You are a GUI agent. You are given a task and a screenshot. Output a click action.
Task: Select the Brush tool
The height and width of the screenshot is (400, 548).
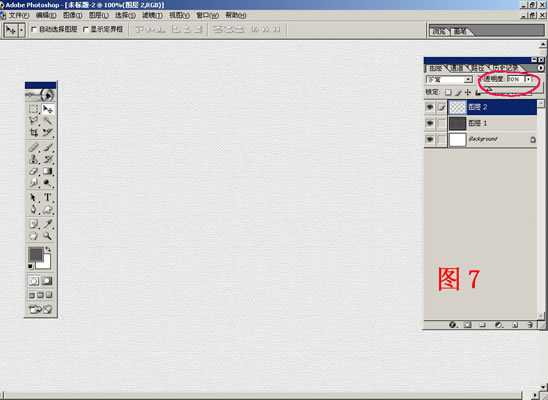point(47,148)
